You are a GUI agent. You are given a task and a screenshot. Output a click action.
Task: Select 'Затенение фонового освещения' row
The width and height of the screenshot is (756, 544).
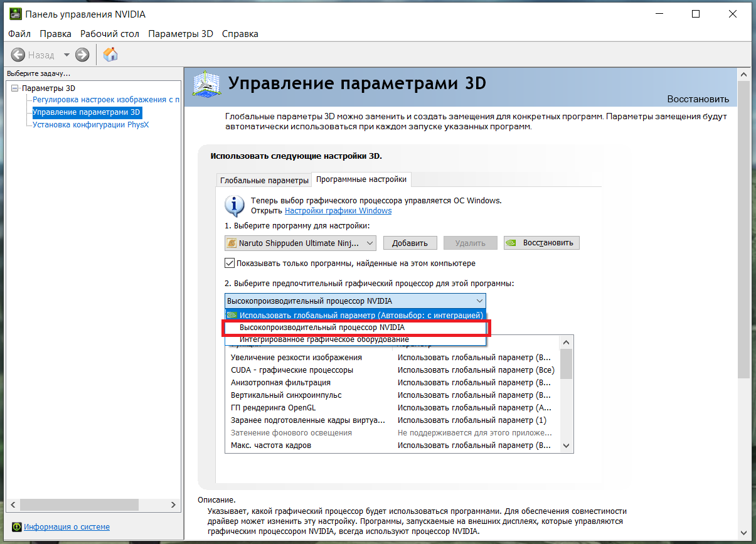pyautogui.click(x=392, y=432)
